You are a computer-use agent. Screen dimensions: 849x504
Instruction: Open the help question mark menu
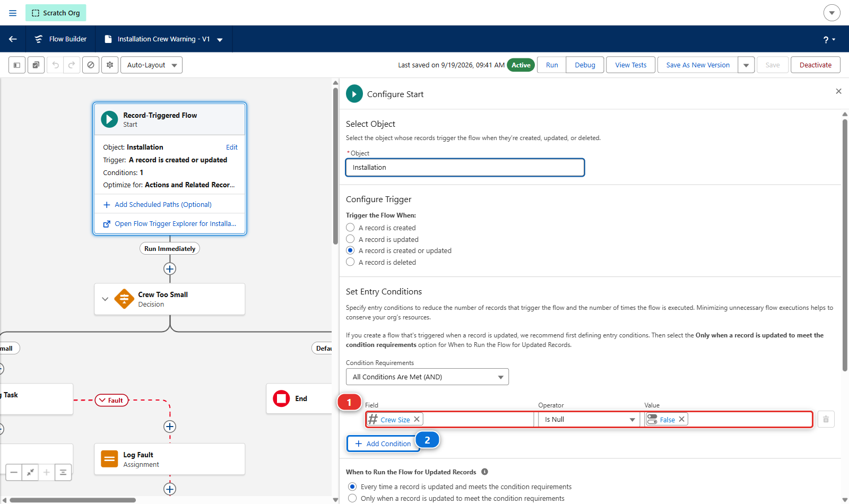829,40
